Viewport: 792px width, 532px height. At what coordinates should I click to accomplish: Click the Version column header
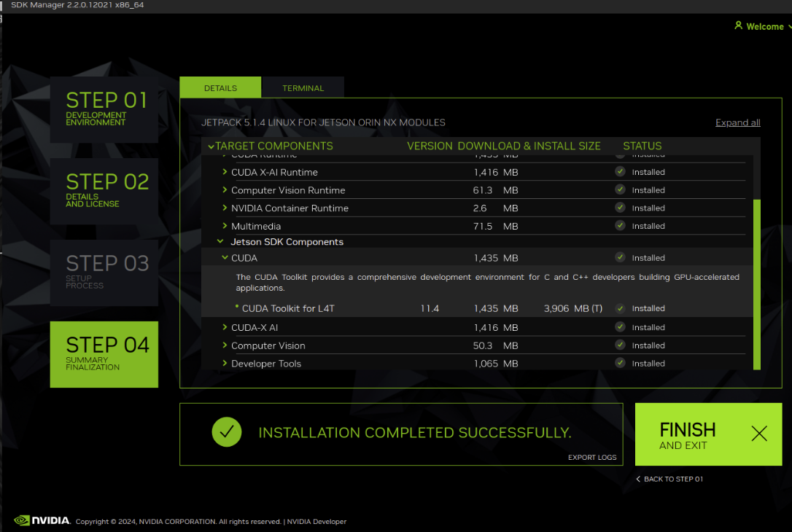(430, 146)
